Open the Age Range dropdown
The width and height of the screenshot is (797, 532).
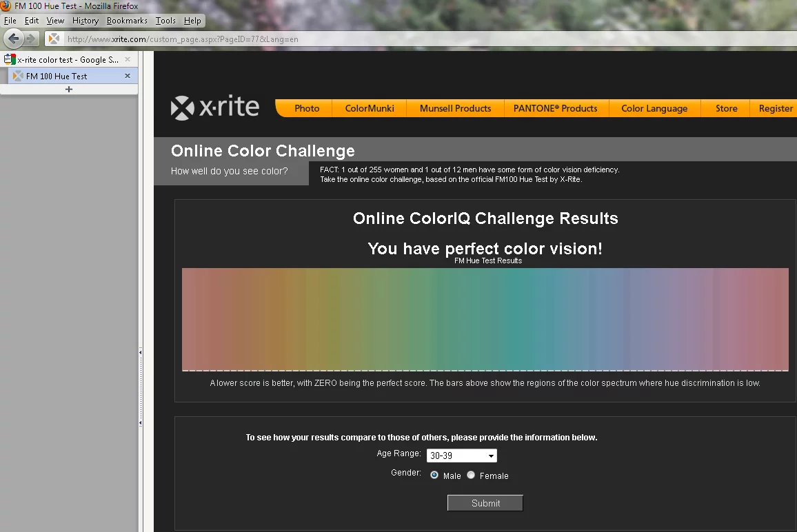pyautogui.click(x=461, y=456)
